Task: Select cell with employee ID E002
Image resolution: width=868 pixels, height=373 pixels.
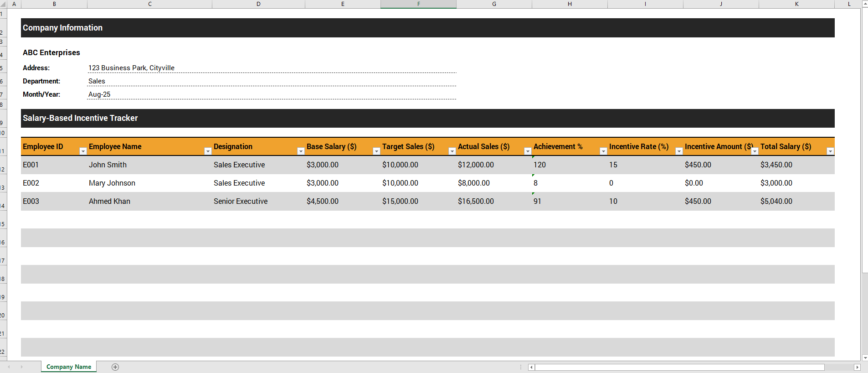Action: [x=54, y=183]
